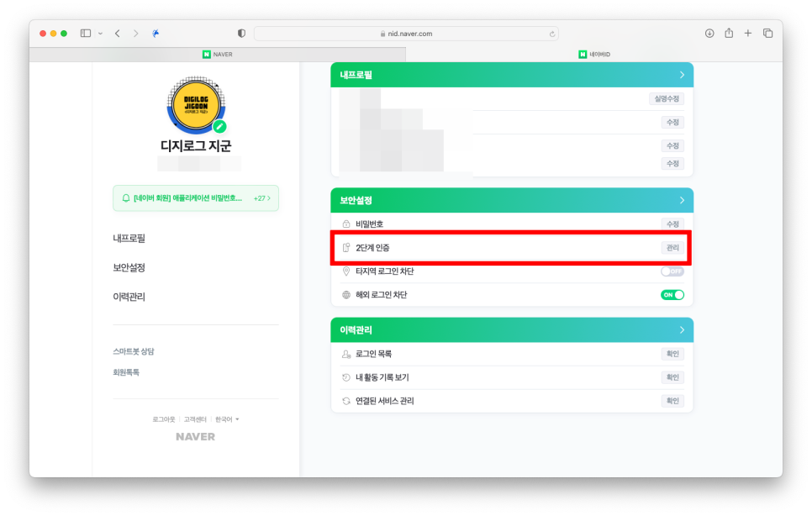The width and height of the screenshot is (812, 516).
Task: Go back with the browser back arrow
Action: pos(118,33)
